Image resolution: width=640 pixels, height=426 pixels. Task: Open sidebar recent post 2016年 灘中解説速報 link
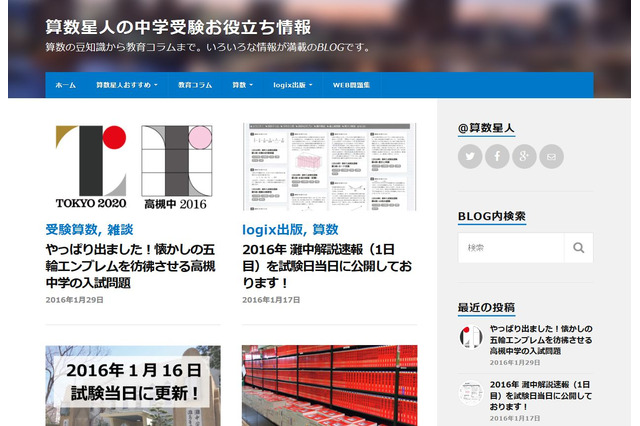(541, 395)
